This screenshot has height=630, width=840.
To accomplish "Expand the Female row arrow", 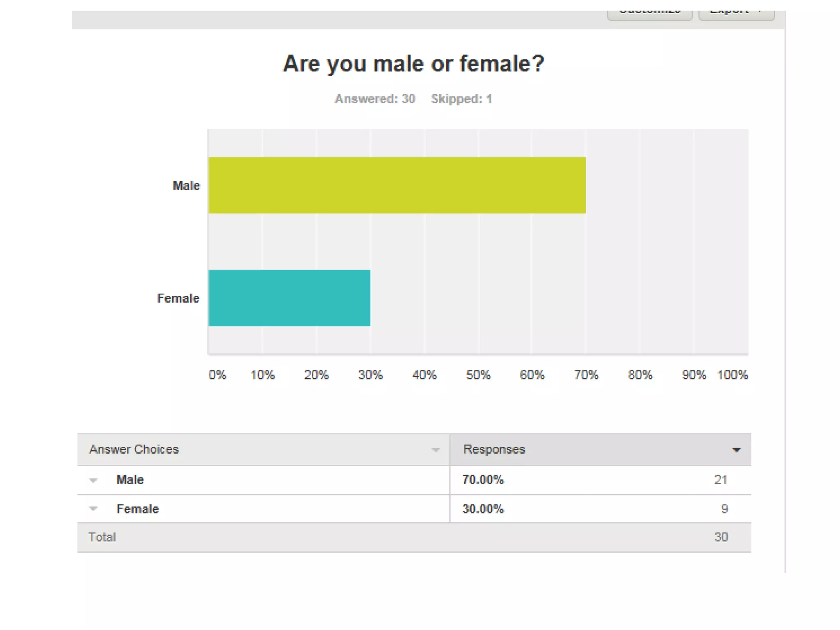I will pos(94,509).
